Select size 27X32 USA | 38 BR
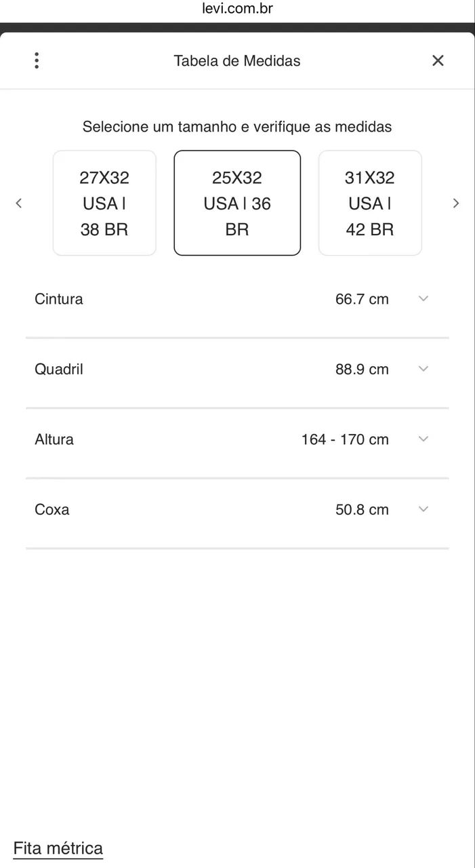The width and height of the screenshot is (475, 868). (104, 203)
